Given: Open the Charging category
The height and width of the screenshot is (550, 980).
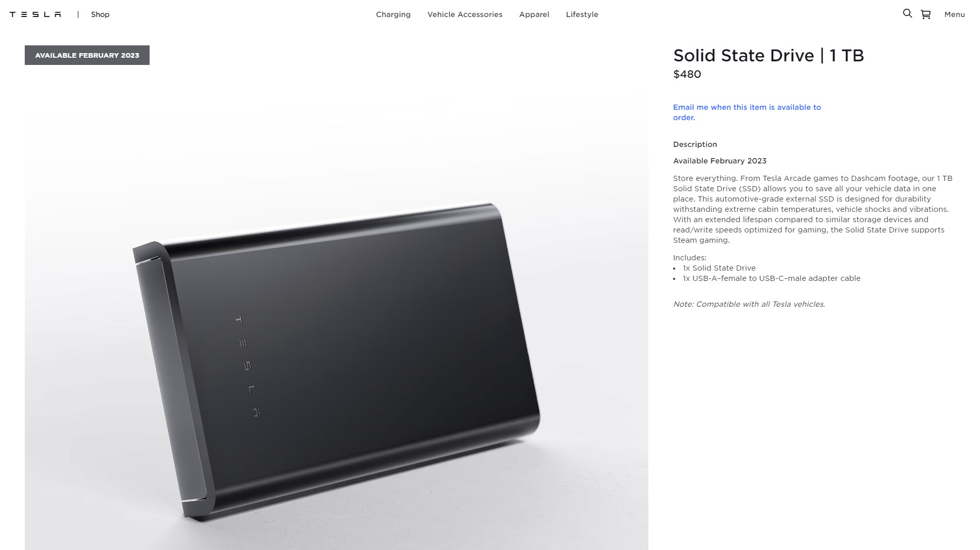Looking at the screenshot, I should tap(393, 14).
